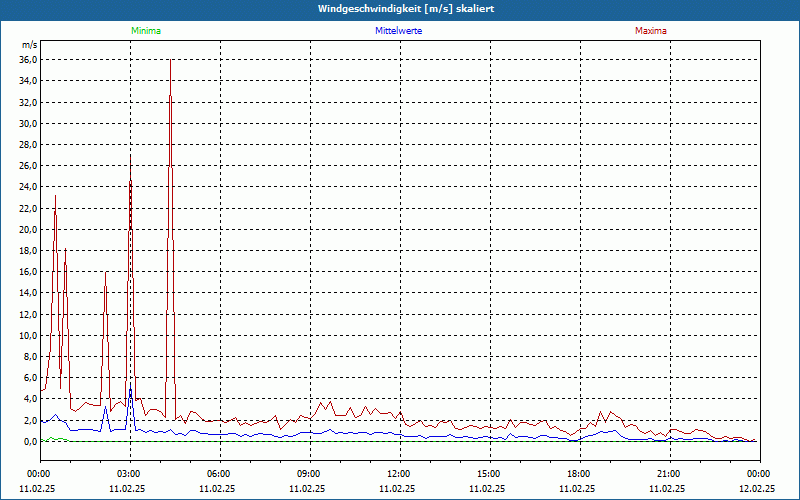Image resolution: width=800 pixels, height=500 pixels.
Task: Click the red Maxima legend label
Action: click(651, 31)
